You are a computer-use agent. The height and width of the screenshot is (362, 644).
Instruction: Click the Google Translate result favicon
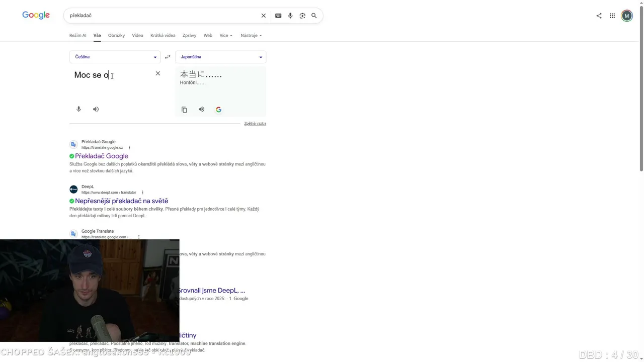pyautogui.click(x=73, y=234)
